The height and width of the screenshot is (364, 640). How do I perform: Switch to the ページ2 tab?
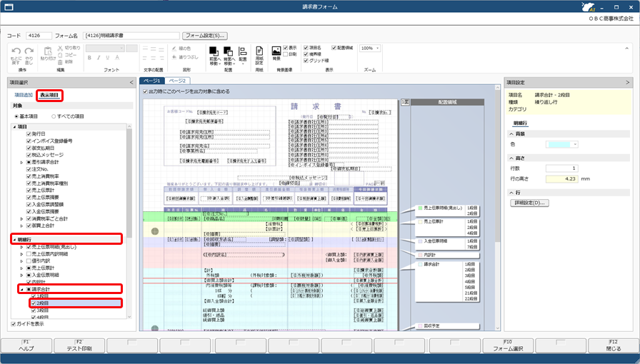177,81
